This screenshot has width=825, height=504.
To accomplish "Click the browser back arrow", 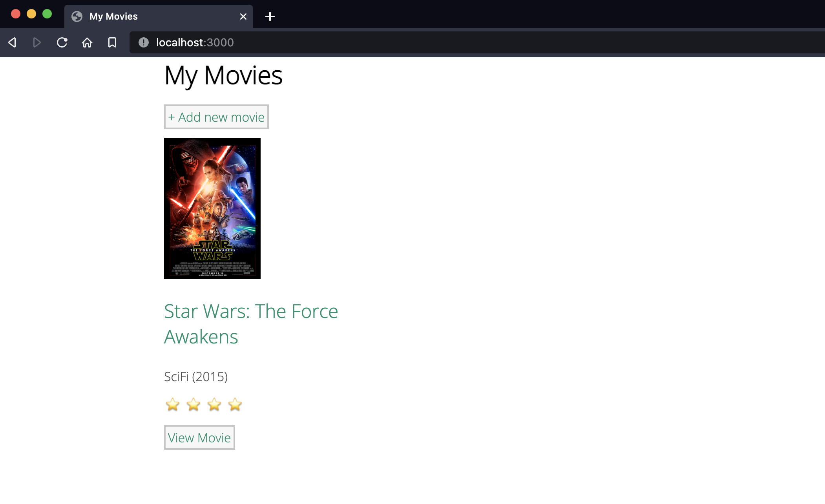I will (13, 42).
